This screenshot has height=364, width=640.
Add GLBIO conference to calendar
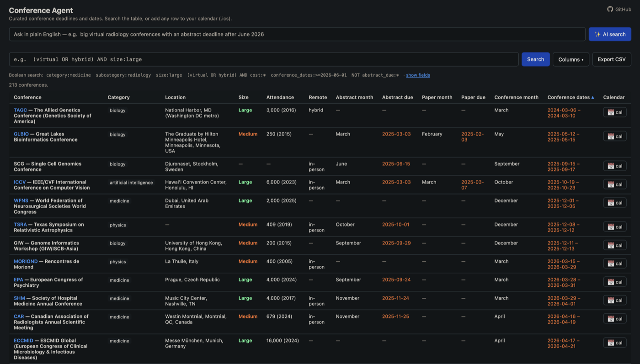(615, 136)
